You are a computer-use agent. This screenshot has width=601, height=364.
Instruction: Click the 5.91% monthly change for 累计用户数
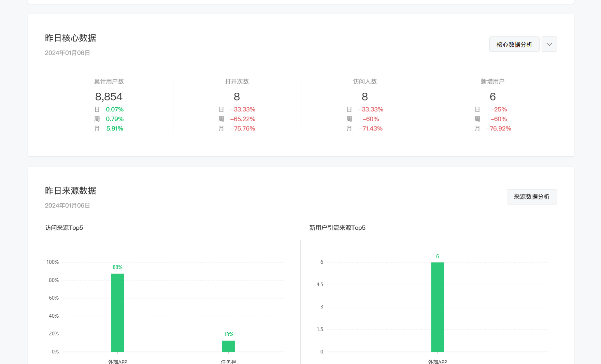pyautogui.click(x=115, y=128)
